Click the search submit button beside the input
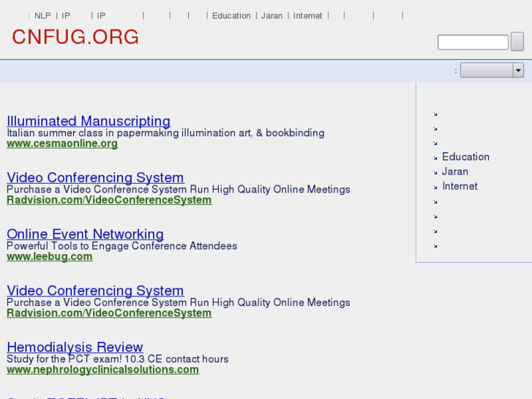The width and height of the screenshot is (532, 399). (517, 42)
